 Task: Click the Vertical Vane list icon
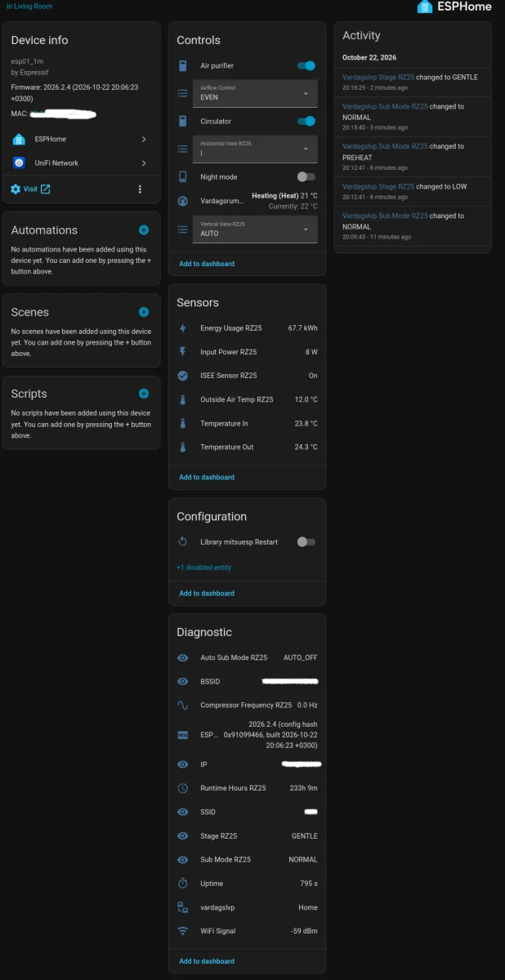[183, 230]
